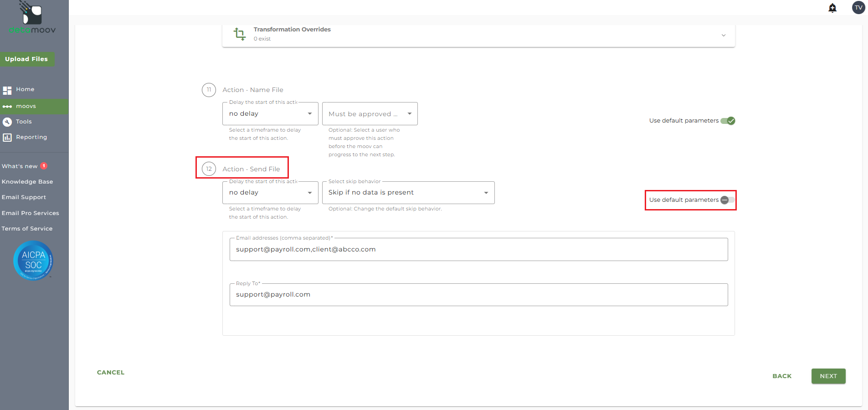The image size is (868, 410).
Task: Open Name File delay dropdown
Action: pyautogui.click(x=270, y=114)
